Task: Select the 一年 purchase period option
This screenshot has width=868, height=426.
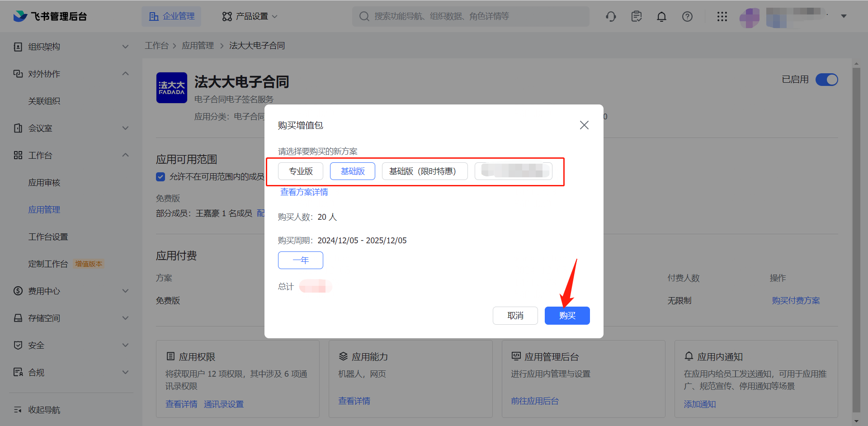Action: tap(301, 260)
